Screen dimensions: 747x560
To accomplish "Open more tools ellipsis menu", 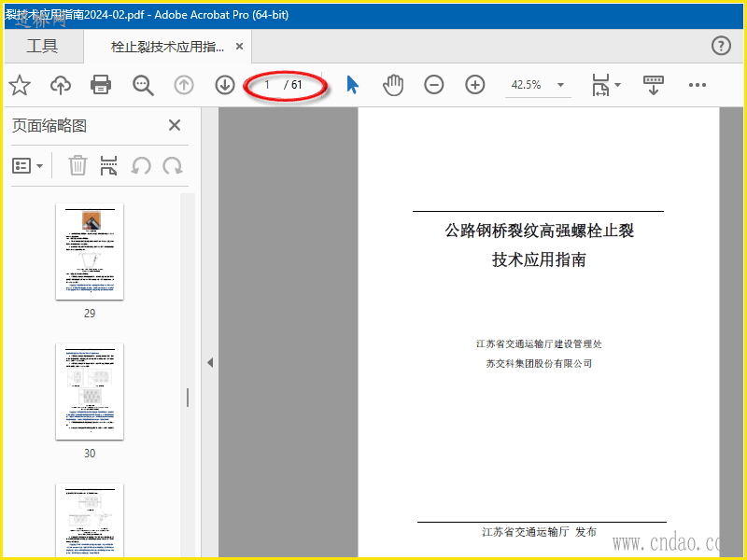I will tap(698, 85).
